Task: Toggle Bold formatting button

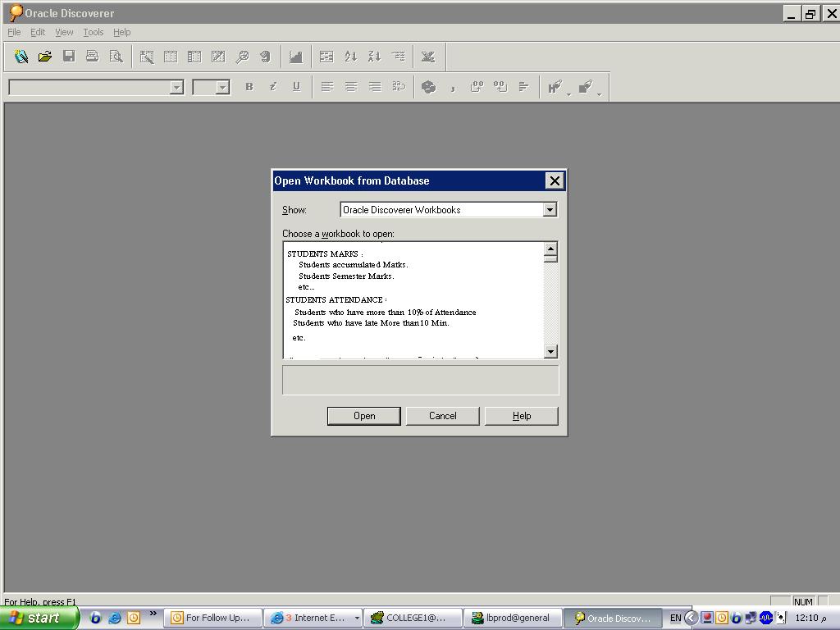Action: [x=249, y=87]
